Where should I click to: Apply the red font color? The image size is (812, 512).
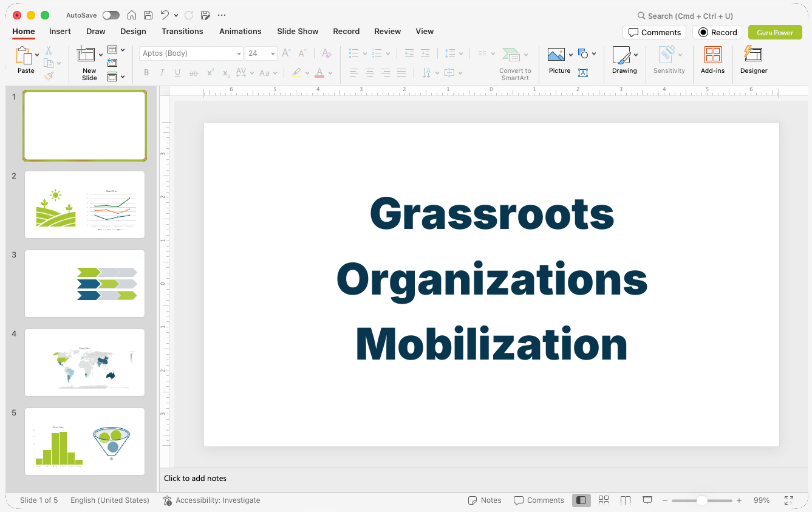[x=319, y=73]
